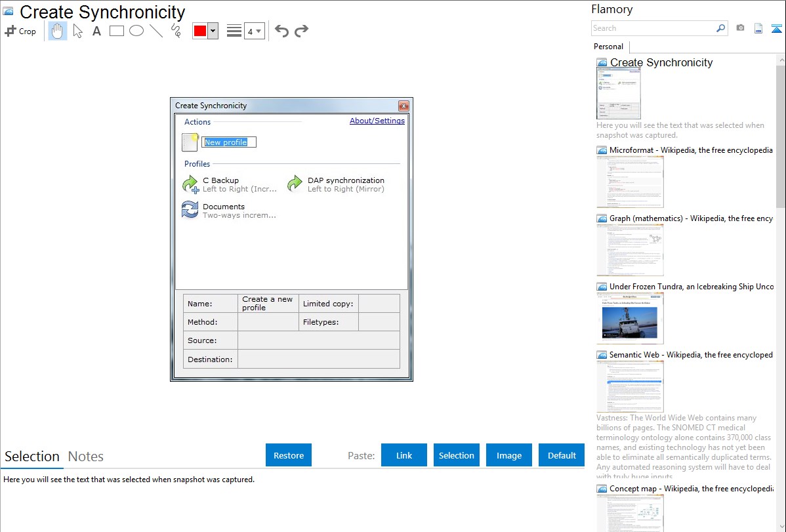Click the camera capture icon
This screenshot has height=532, width=786.
[740, 28]
